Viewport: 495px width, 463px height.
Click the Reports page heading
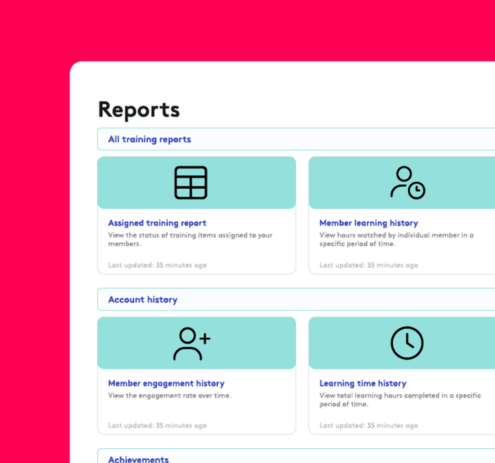pyautogui.click(x=139, y=110)
